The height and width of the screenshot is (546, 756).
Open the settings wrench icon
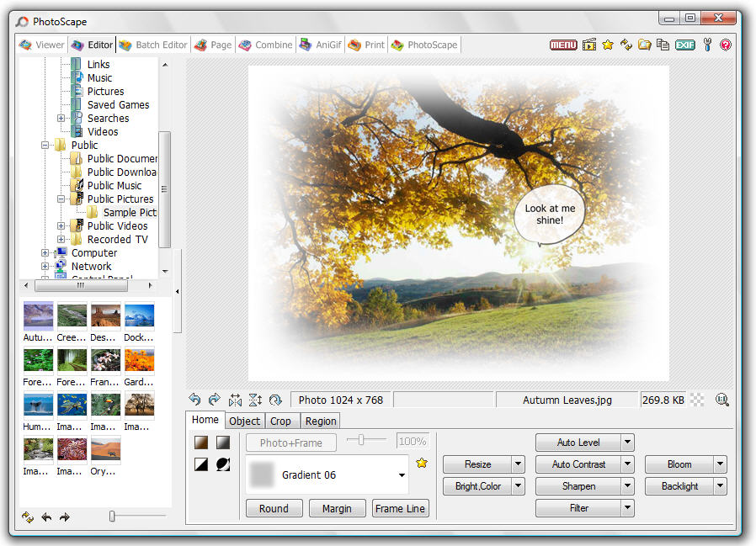pyautogui.click(x=706, y=44)
